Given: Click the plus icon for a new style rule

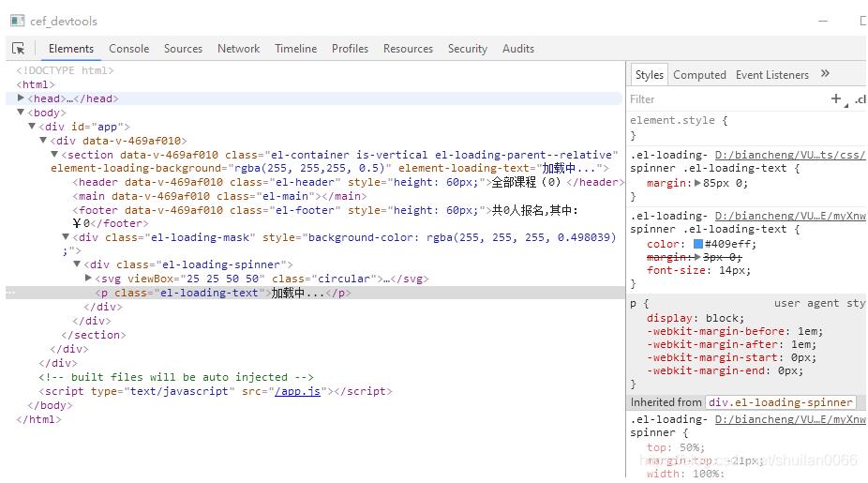Looking at the screenshot, I should pos(836,98).
